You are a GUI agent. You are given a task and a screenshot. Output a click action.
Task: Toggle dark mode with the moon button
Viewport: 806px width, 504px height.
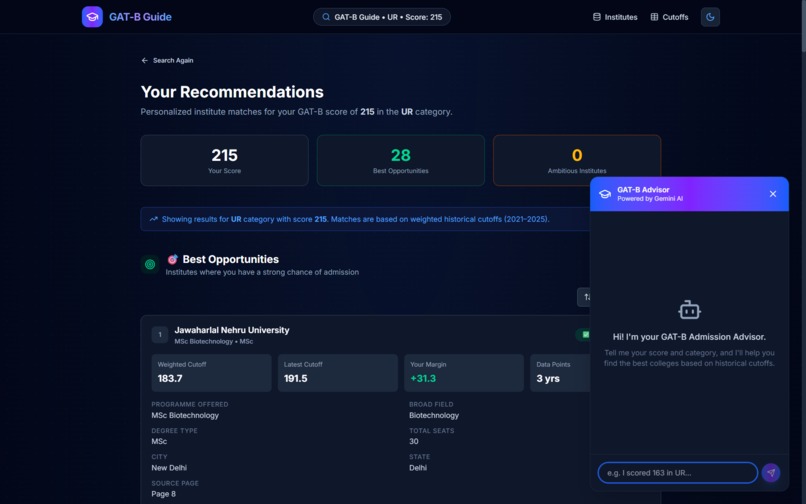(710, 17)
